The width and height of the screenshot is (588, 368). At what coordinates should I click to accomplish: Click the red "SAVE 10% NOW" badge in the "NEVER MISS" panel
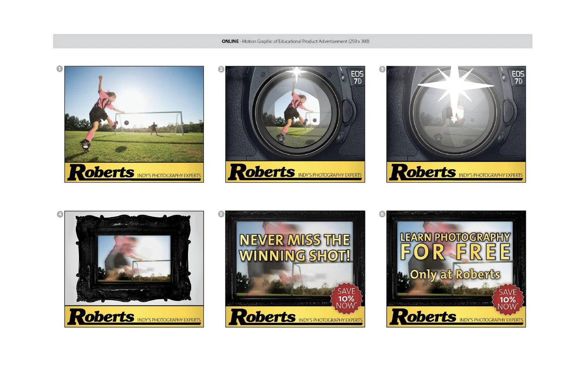tap(346, 299)
